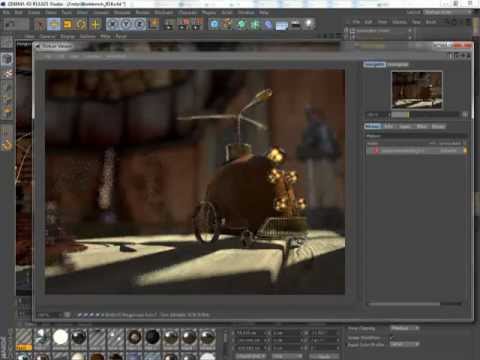The height and width of the screenshot is (360, 480).
Task: Click the Camera object icon
Action: coord(295,24)
